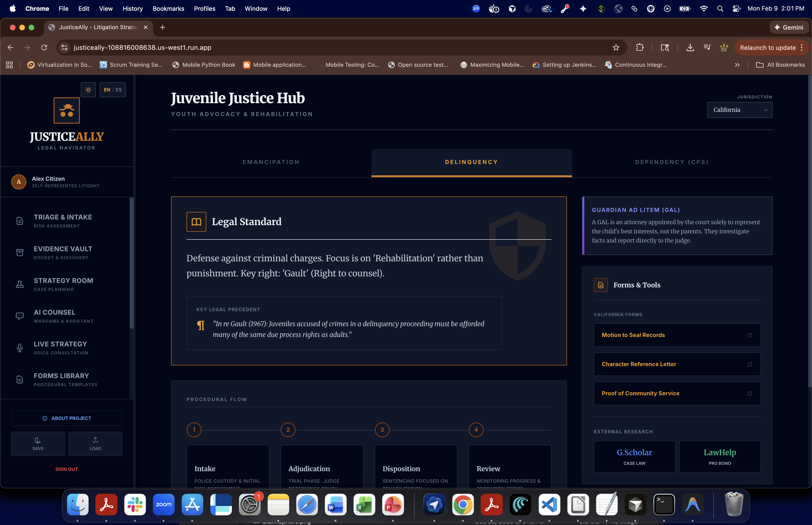
Task: Click the Strategy Room flask icon
Action: (x=20, y=284)
